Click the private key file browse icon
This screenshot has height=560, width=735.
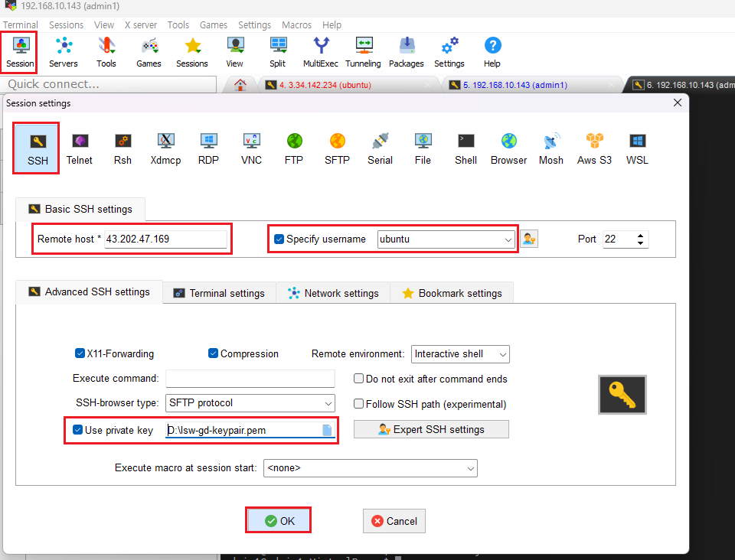pos(327,430)
